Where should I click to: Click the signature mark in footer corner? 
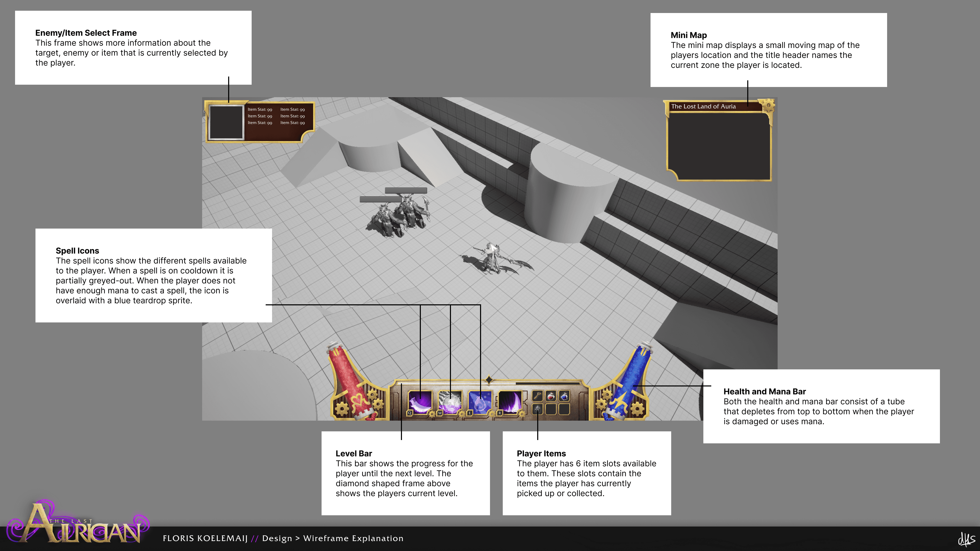966,539
